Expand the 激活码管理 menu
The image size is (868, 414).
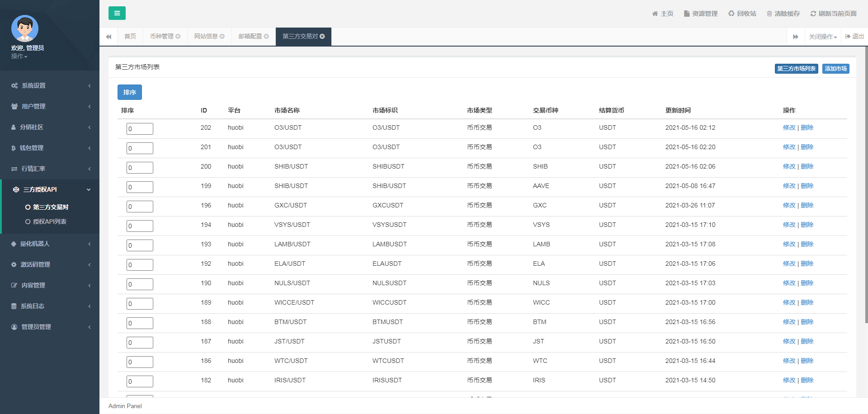point(50,264)
